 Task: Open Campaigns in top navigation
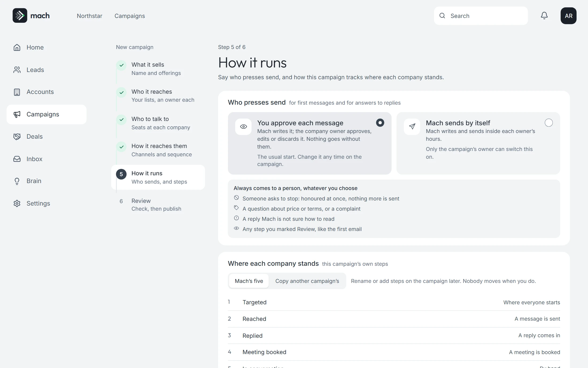(x=130, y=16)
